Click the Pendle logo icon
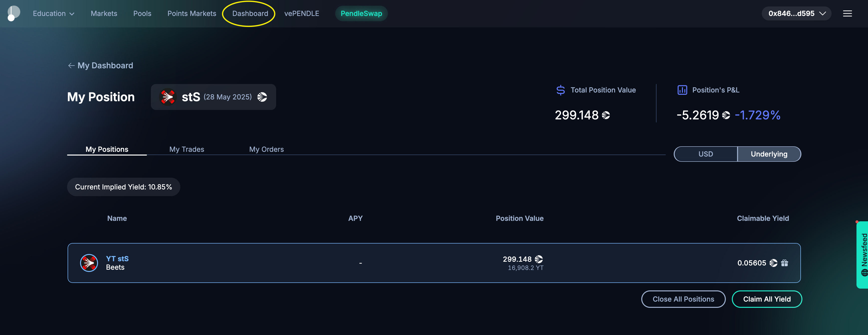868x335 pixels. [x=13, y=13]
